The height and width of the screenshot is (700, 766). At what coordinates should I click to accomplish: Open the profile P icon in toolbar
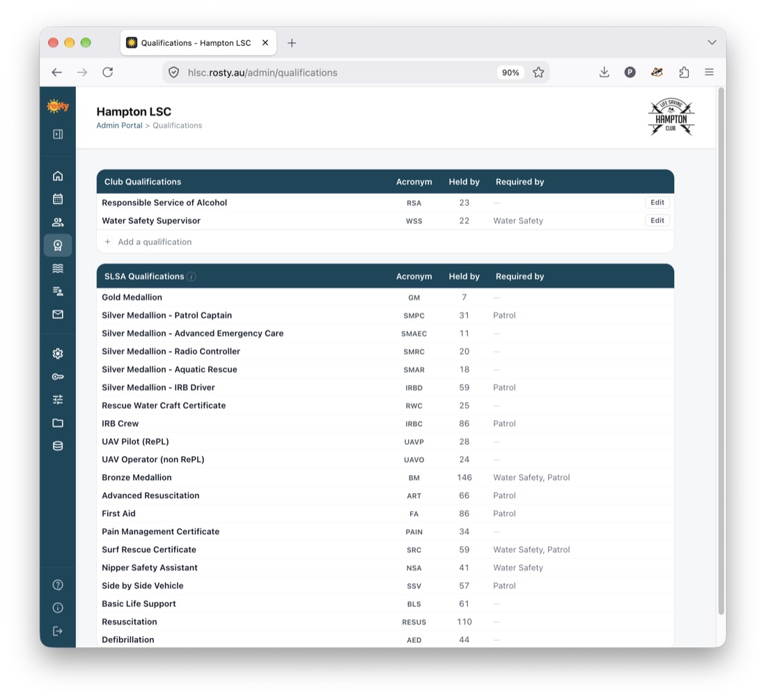coord(630,72)
